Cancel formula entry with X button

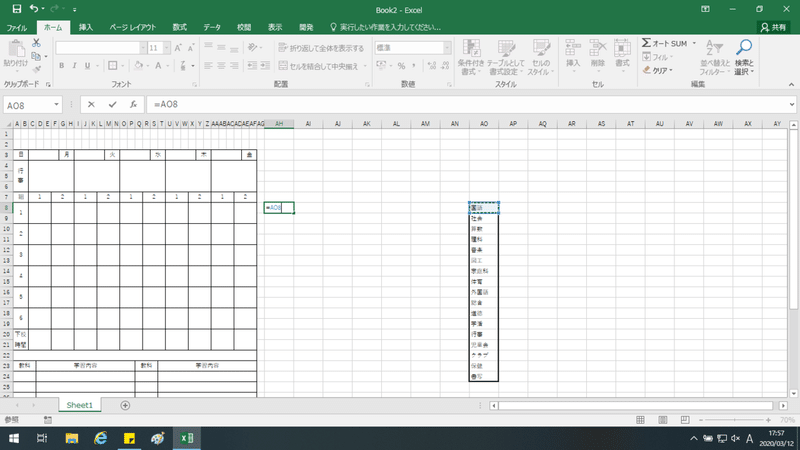[x=91, y=105]
